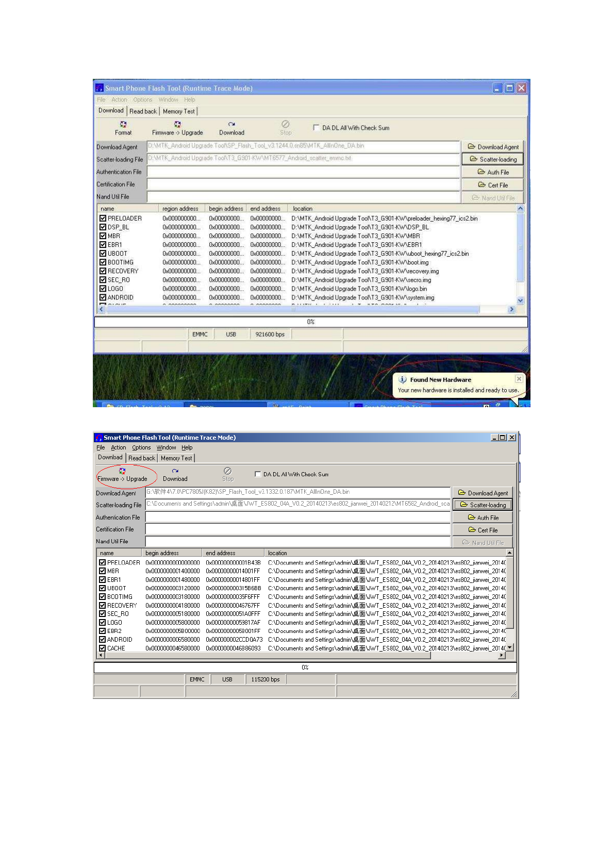The height and width of the screenshot is (868, 614).
Task: Click 'USB' status cell in upper window
Action: click(231, 335)
